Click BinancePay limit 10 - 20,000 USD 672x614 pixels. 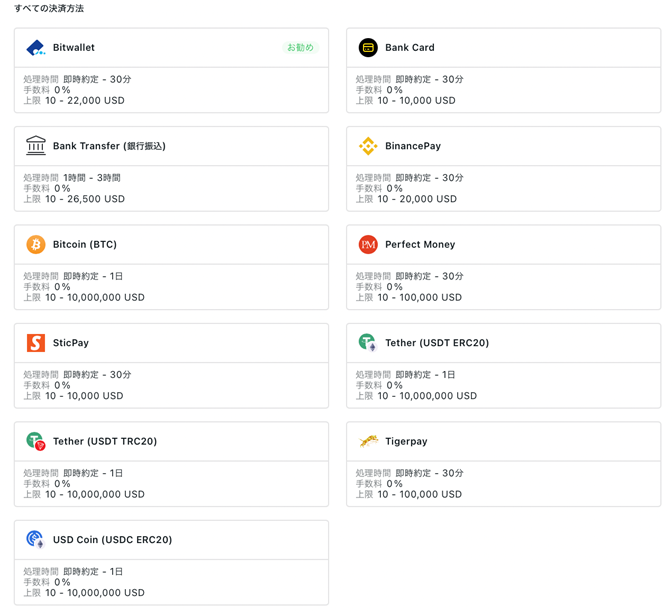[417, 199]
